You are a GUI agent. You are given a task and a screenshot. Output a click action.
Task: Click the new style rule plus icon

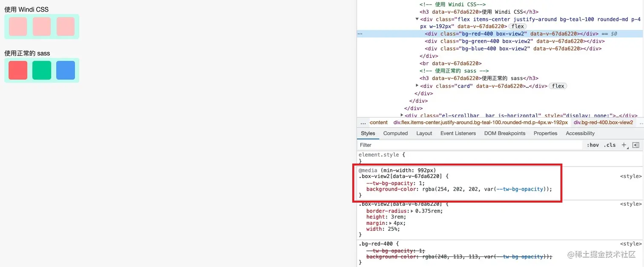pyautogui.click(x=624, y=145)
